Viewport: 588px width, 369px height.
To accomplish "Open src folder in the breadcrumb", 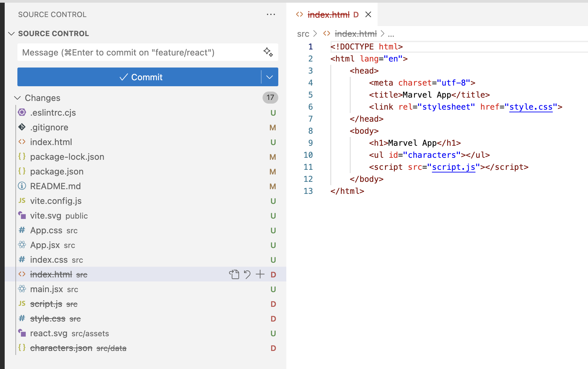I will point(303,34).
